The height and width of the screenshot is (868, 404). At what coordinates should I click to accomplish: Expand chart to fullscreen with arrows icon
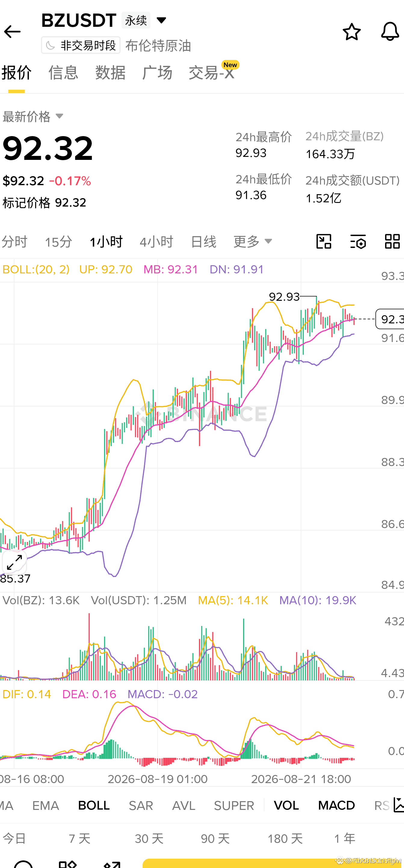14,562
